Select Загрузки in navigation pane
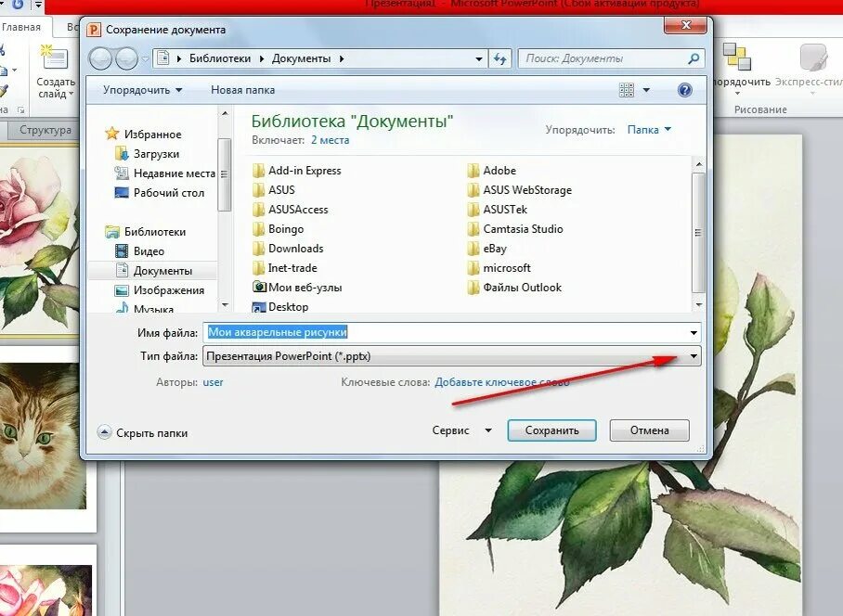 tap(147, 154)
